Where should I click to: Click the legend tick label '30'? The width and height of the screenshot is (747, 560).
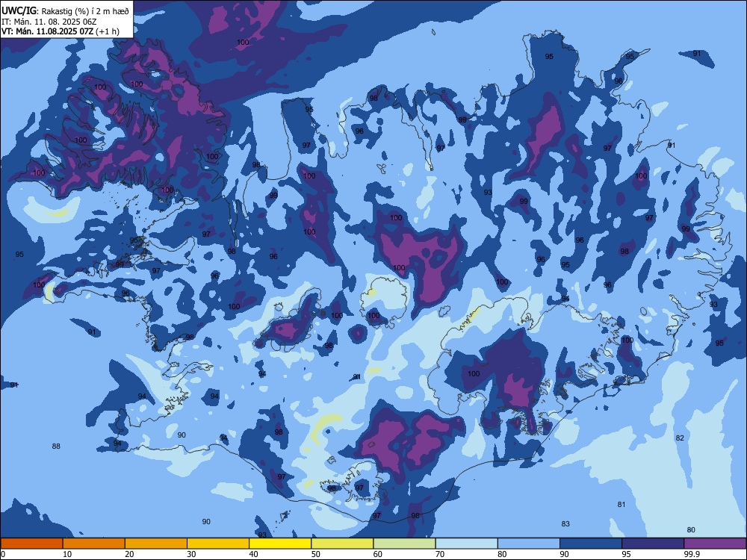point(191,554)
